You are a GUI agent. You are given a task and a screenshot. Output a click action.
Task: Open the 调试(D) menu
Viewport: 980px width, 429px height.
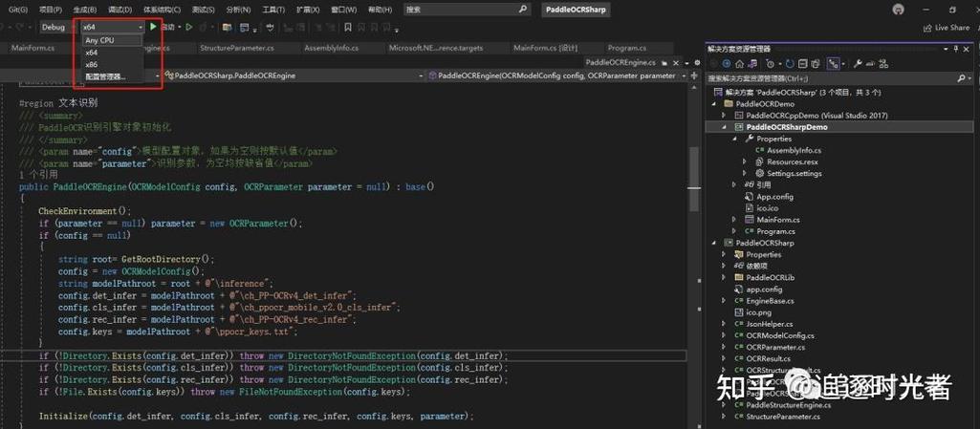coord(120,10)
